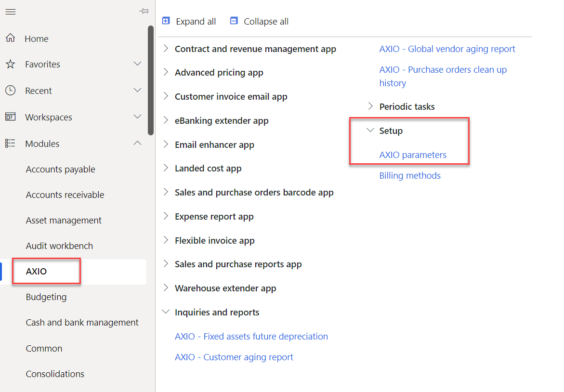
Task: Expand the Favorites chevron
Action: click(x=137, y=64)
